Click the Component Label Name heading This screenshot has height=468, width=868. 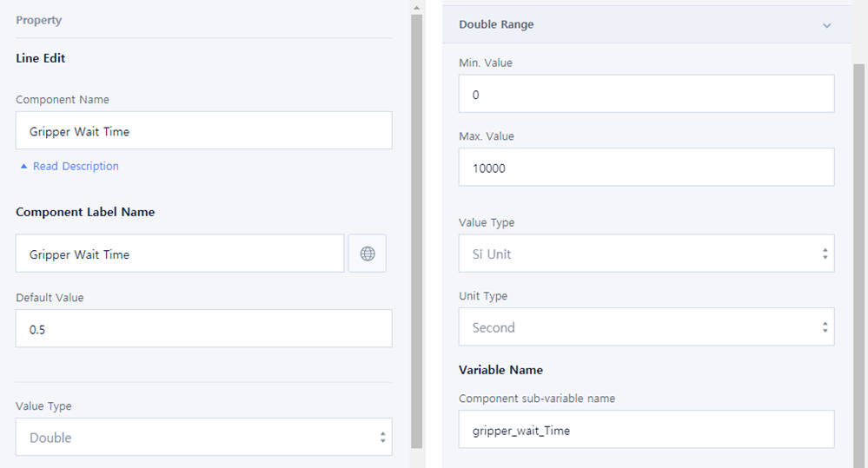(85, 212)
